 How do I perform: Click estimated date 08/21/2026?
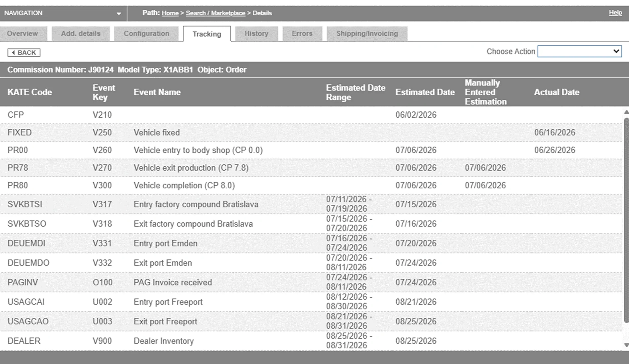pos(416,302)
